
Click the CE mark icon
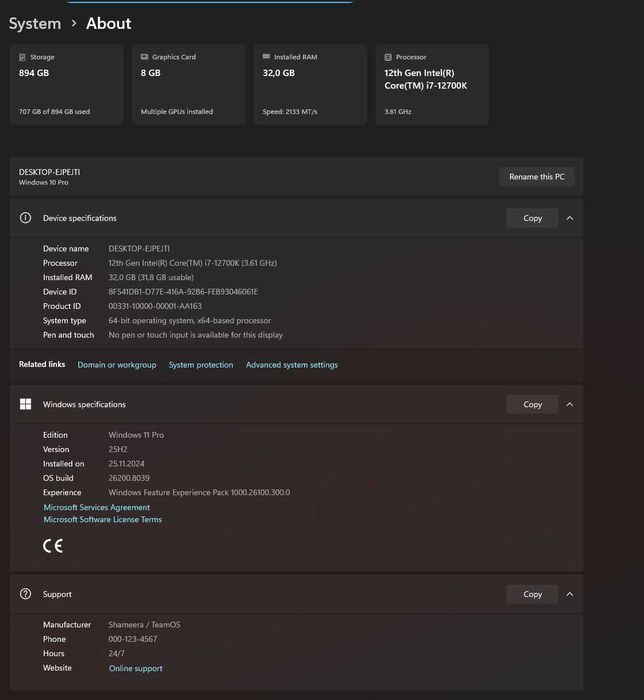point(53,546)
